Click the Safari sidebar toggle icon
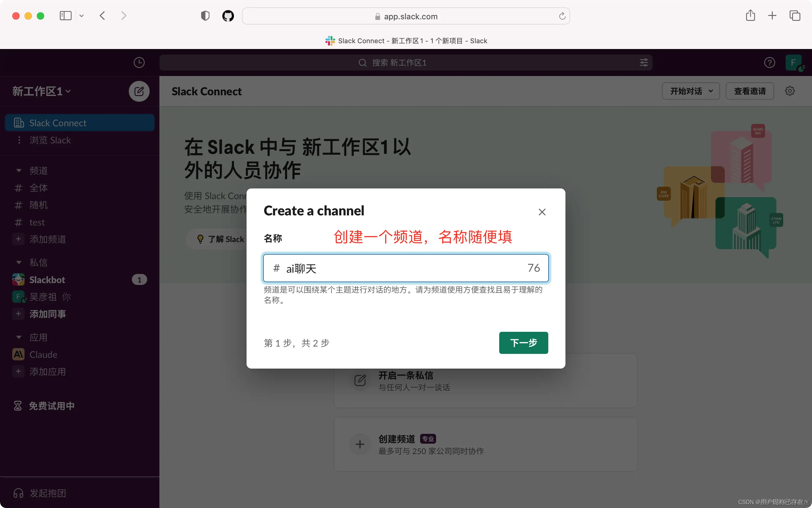This screenshot has height=508, width=812. pos(66,16)
